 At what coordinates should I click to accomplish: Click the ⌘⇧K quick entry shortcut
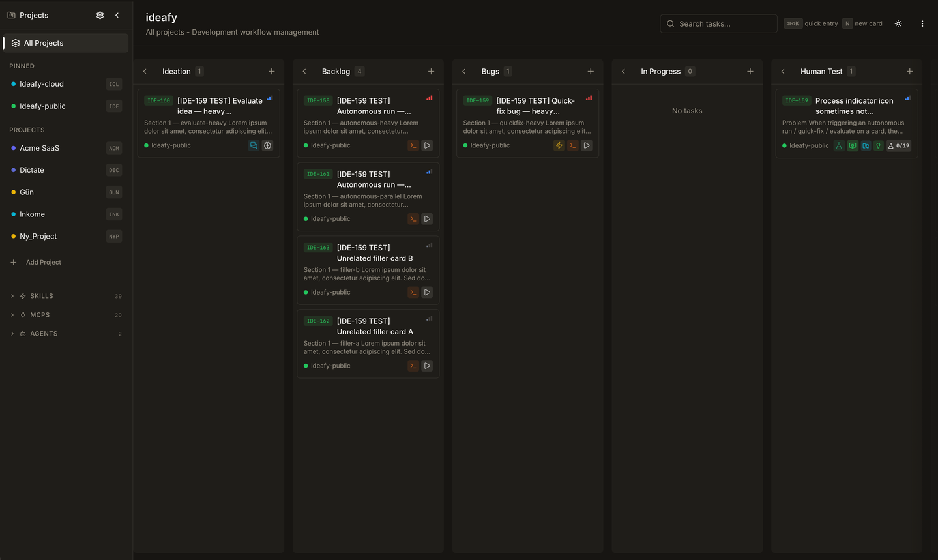click(x=811, y=23)
